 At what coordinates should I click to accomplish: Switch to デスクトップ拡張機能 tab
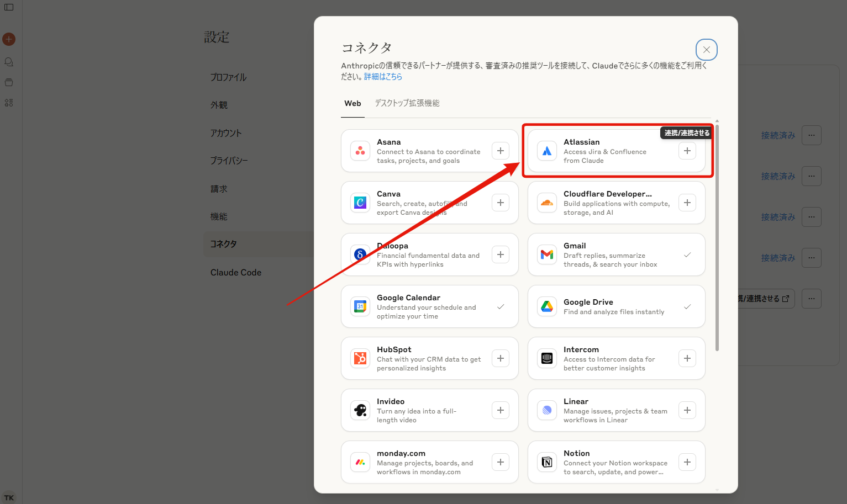(x=407, y=103)
